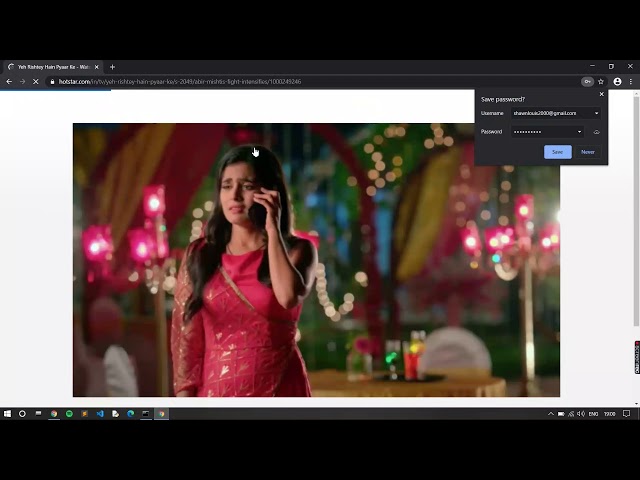Open the Chrome profile avatar
The width and height of the screenshot is (640, 480).
(618, 82)
